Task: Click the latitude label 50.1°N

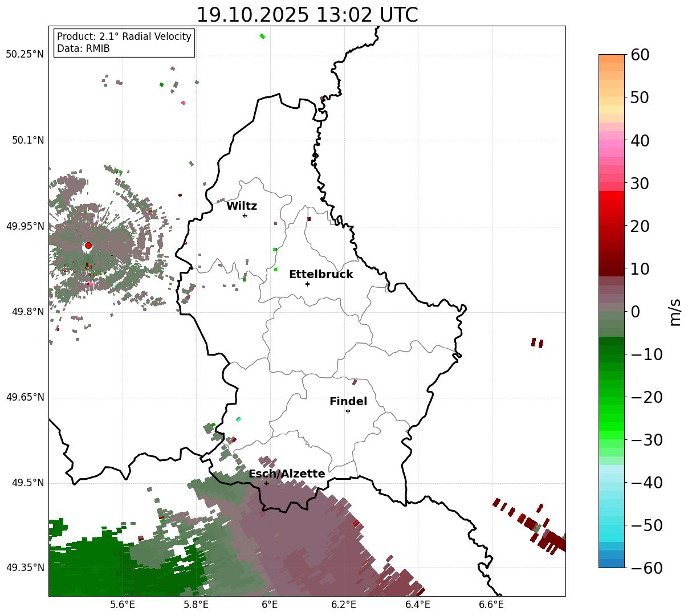Action: (28, 140)
